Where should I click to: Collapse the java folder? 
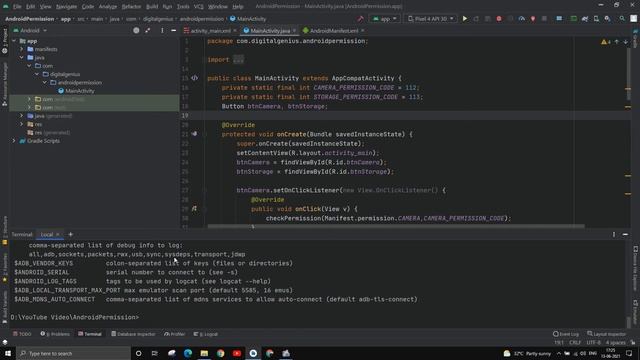pos(22,58)
